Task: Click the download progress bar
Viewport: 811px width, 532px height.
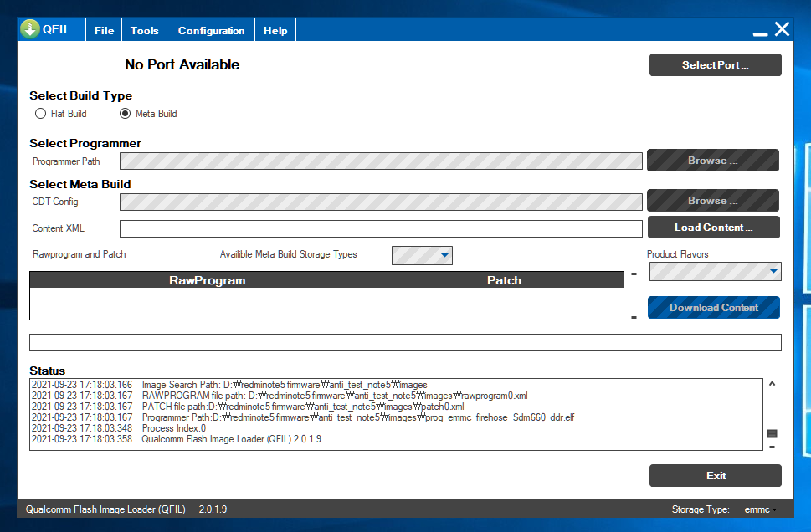Action: [405, 342]
